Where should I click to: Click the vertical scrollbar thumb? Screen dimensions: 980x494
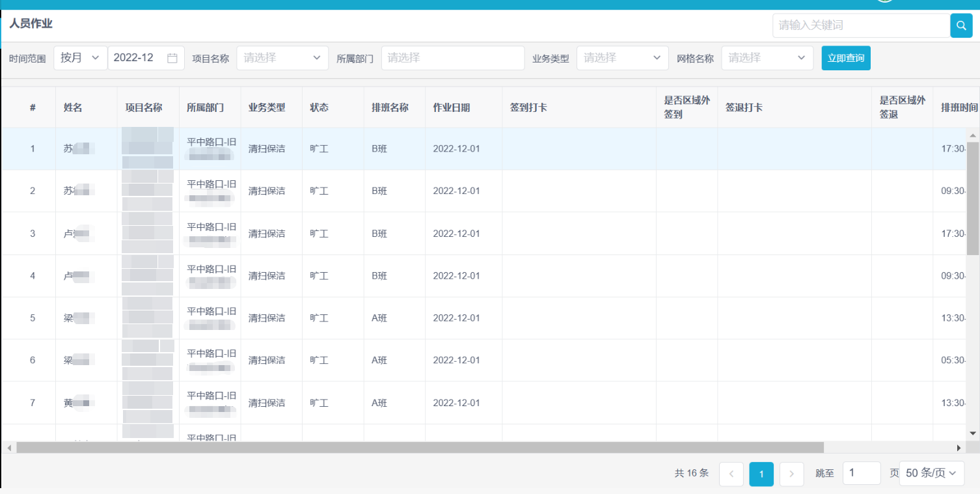tap(973, 199)
